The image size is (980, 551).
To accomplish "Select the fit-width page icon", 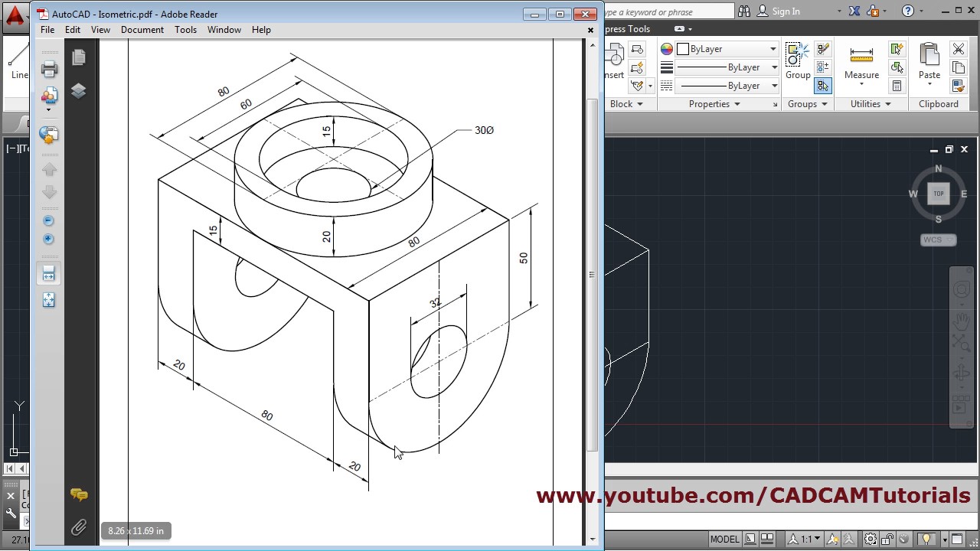I will [x=48, y=273].
